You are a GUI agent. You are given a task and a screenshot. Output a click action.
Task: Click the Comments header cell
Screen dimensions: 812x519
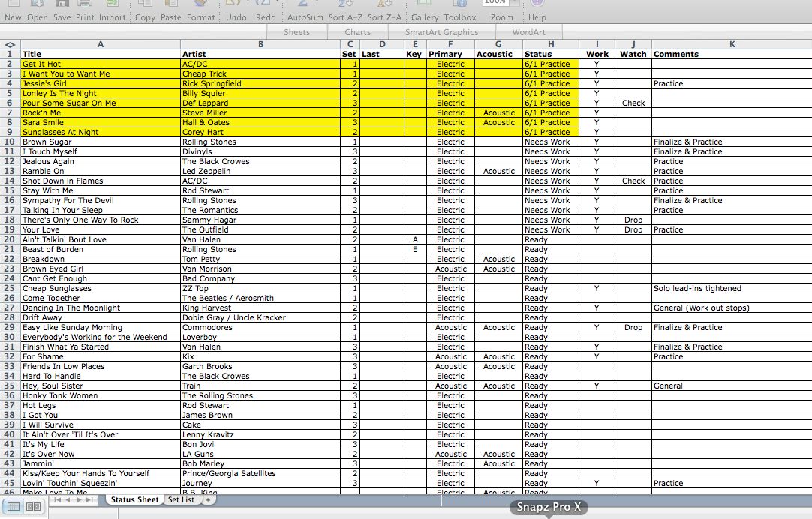[x=732, y=54]
